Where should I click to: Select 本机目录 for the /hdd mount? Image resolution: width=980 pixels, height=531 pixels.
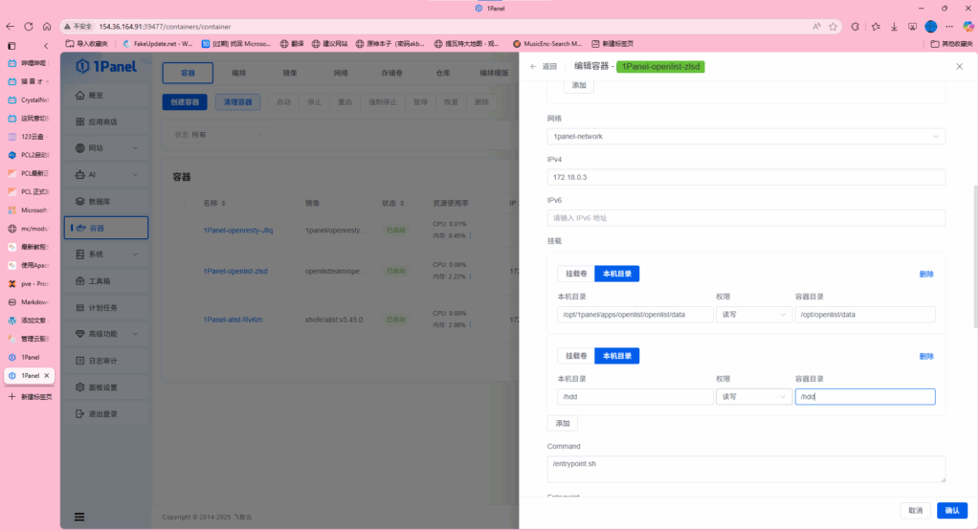[617, 356]
